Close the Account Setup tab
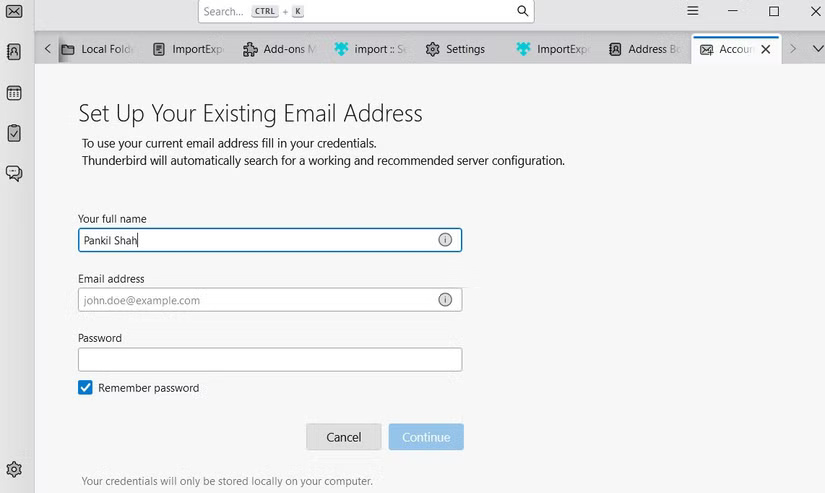The width and height of the screenshot is (825, 493). tap(766, 49)
